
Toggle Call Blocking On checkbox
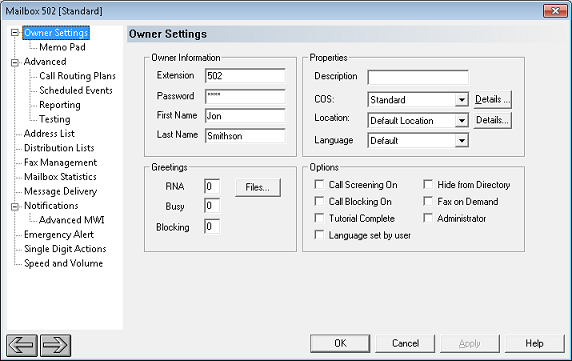tap(319, 201)
